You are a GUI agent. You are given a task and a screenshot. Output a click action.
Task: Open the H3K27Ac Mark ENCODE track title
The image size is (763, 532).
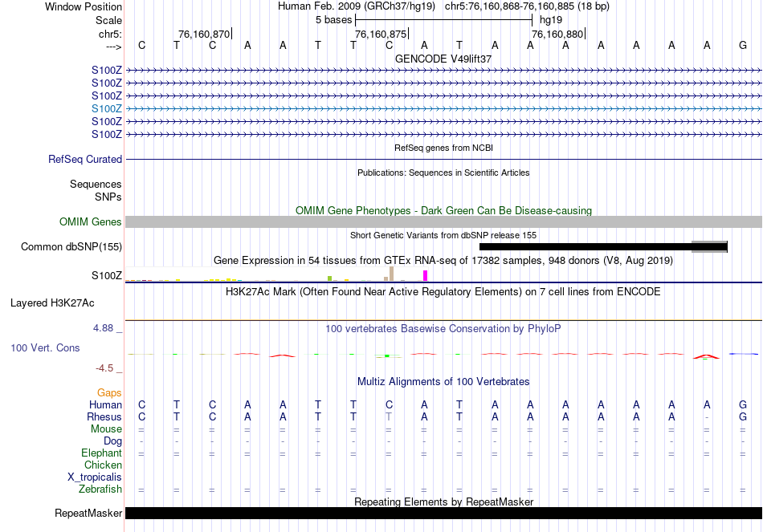[x=443, y=292]
